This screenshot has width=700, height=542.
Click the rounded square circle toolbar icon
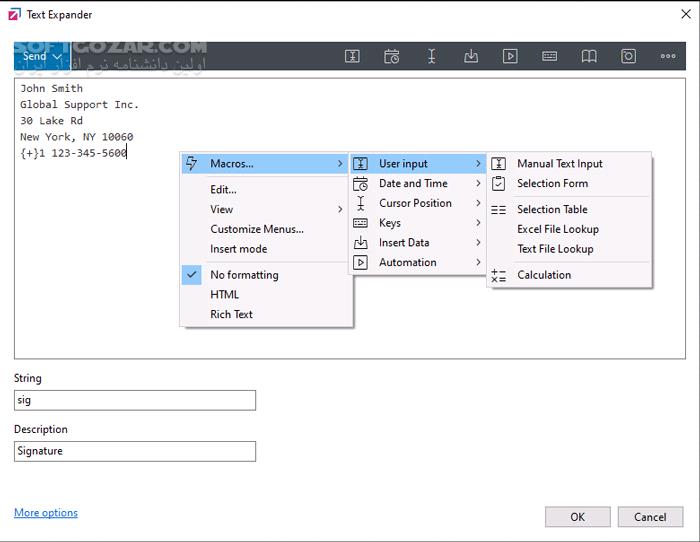coord(628,56)
